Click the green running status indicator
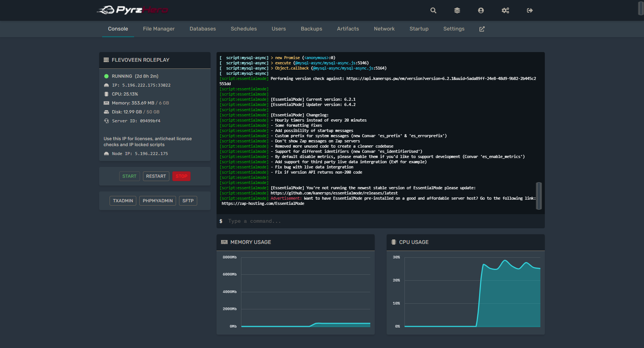644x348 pixels. coord(106,76)
